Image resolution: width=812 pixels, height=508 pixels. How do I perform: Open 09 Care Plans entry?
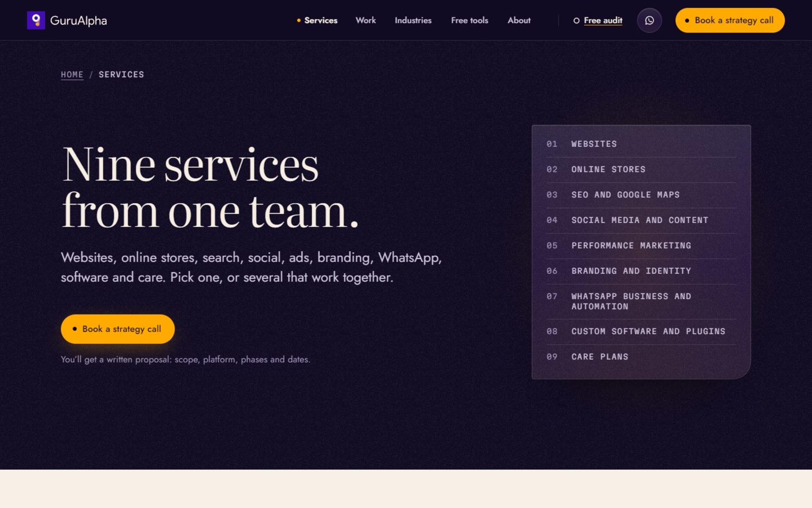pos(641,357)
